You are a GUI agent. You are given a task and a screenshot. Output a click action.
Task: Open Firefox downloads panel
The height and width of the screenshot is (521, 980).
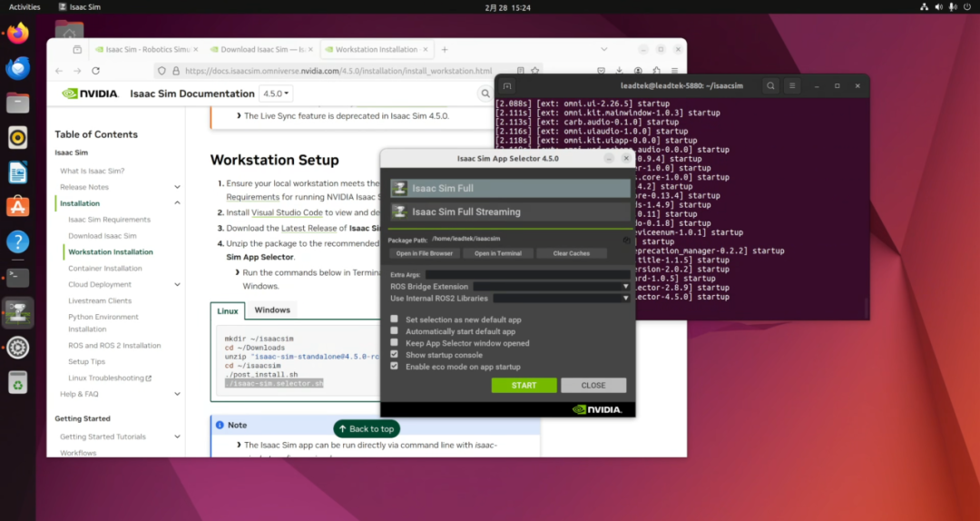[619, 71]
